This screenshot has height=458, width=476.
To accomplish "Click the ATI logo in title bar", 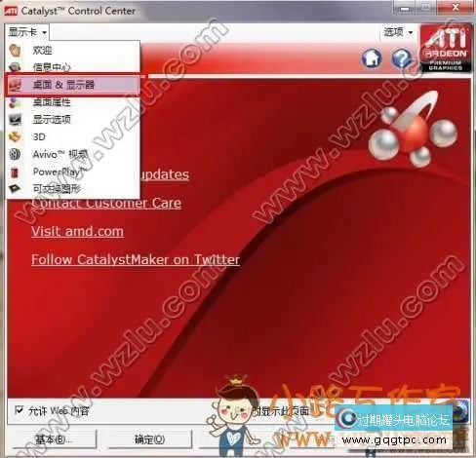I will [10, 11].
